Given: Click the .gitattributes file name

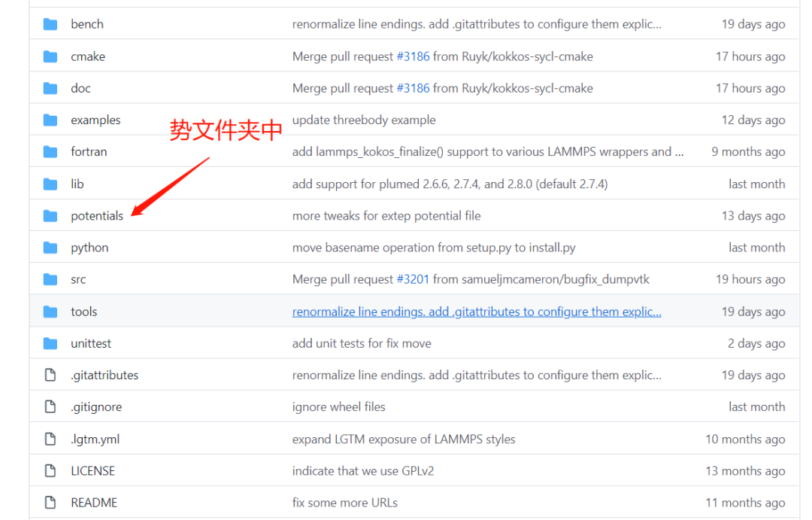Looking at the screenshot, I should [x=104, y=375].
